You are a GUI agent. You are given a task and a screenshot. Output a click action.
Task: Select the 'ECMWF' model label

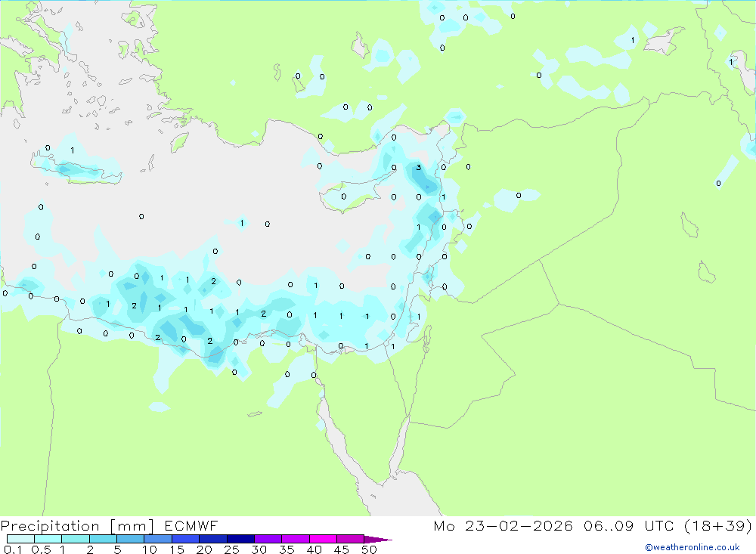tap(191, 525)
